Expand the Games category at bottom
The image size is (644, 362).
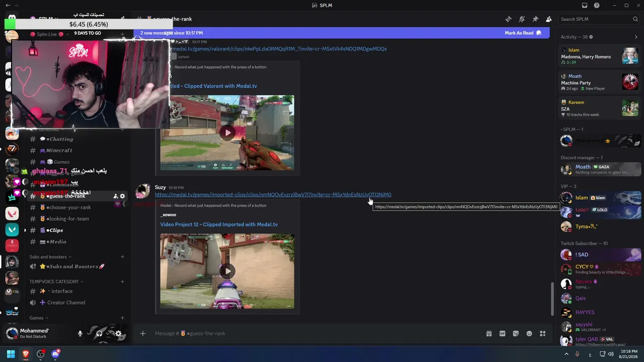pos(39,318)
